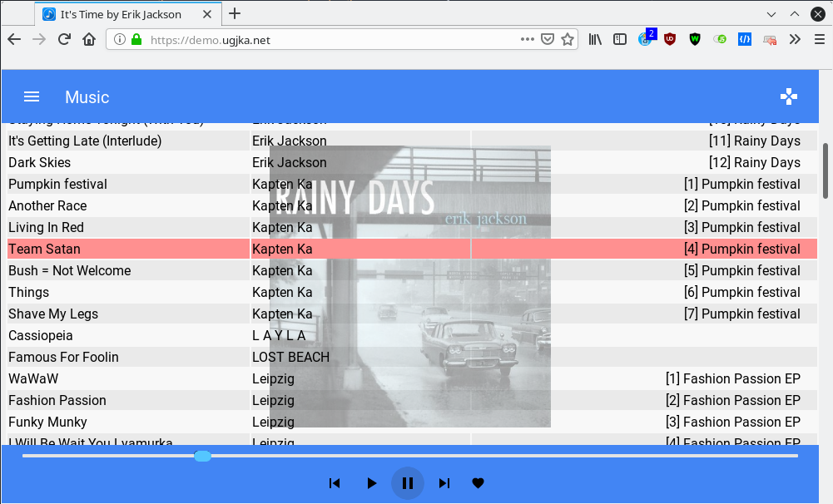The image size is (833, 504).
Task: Open uBlock Origin shield extension
Action: click(x=670, y=39)
